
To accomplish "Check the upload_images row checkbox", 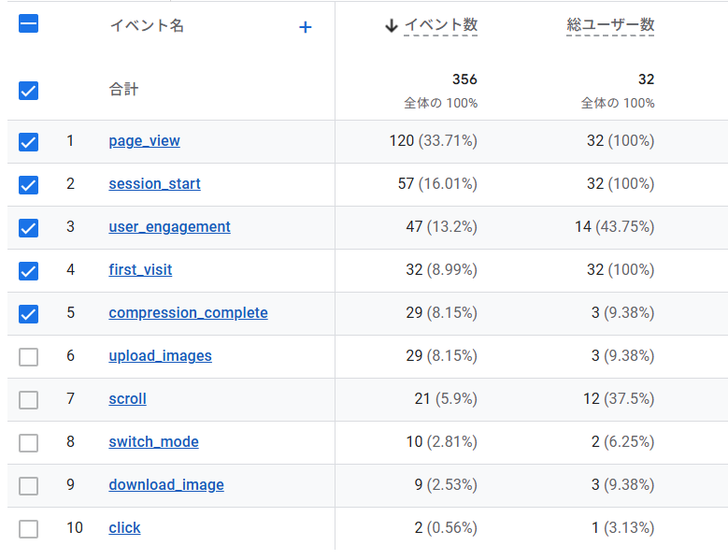I will pos(28,356).
